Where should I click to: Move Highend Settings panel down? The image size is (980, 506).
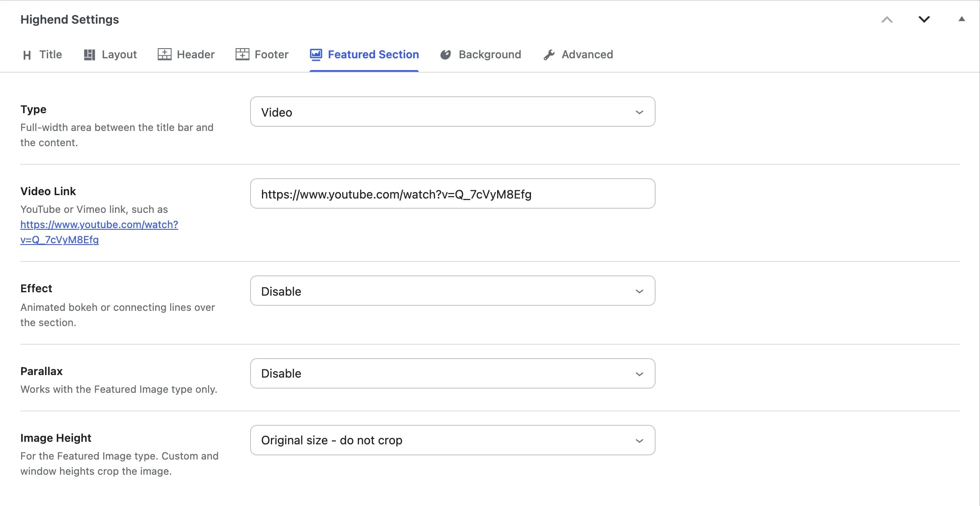click(x=924, y=19)
